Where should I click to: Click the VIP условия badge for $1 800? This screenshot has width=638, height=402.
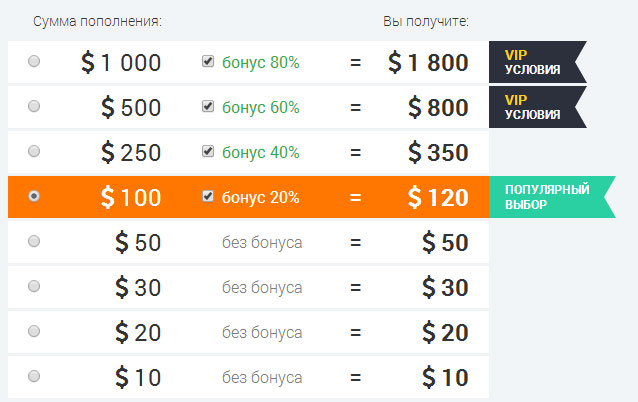(x=535, y=62)
